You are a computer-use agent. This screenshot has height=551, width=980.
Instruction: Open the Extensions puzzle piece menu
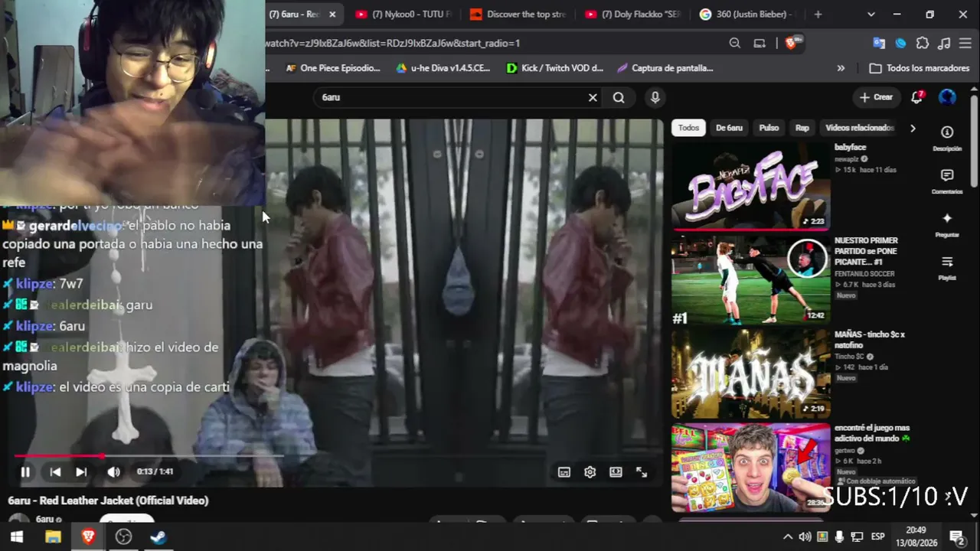click(x=923, y=43)
